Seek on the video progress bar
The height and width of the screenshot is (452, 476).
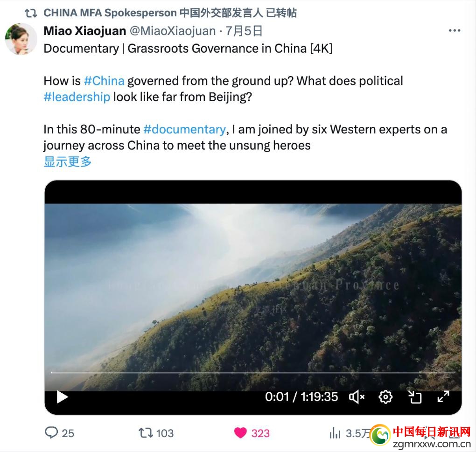pos(253,372)
